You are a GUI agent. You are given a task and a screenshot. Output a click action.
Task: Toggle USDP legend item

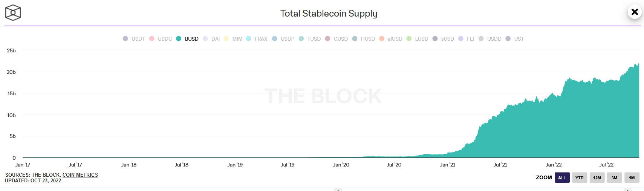283,39
